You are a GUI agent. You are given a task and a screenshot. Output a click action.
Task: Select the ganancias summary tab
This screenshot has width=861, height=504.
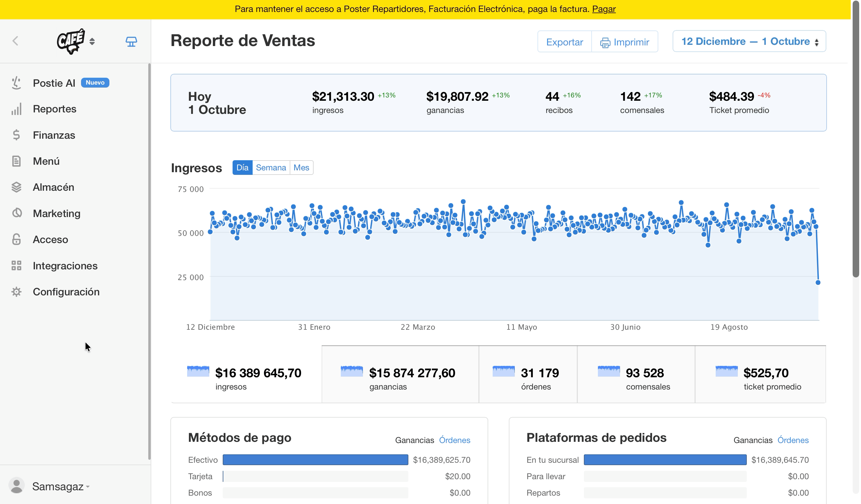click(400, 374)
